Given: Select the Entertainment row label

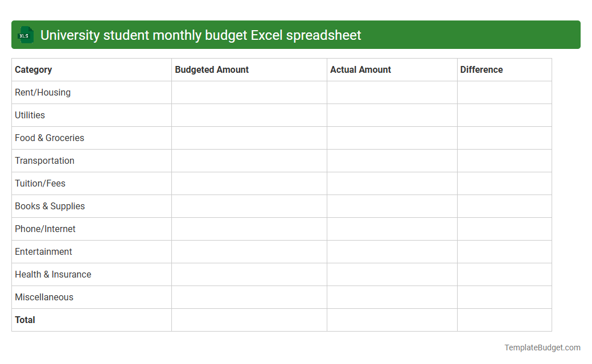Looking at the screenshot, I should (43, 251).
